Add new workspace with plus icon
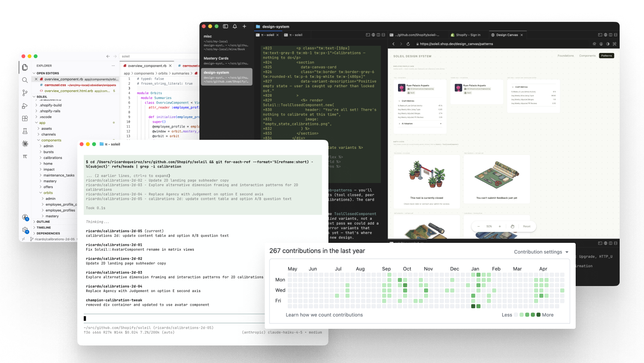This screenshot has height=363, width=644. 244,27
